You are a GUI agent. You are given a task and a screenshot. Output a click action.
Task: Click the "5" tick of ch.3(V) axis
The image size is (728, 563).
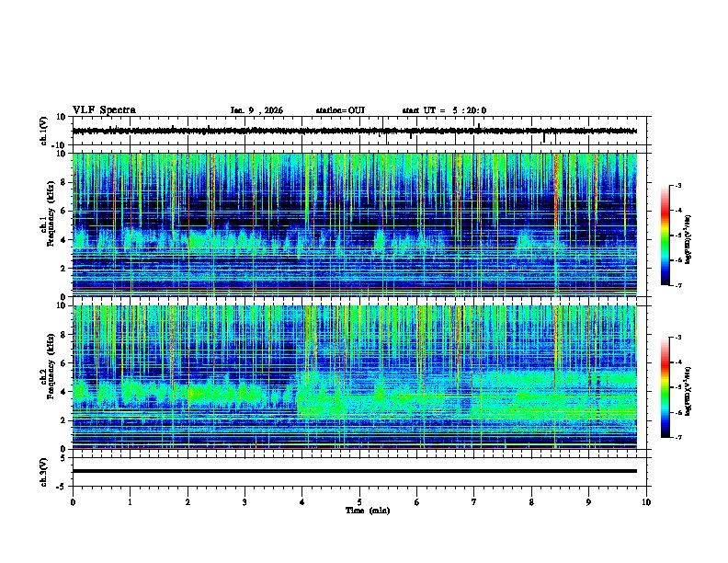(x=64, y=458)
